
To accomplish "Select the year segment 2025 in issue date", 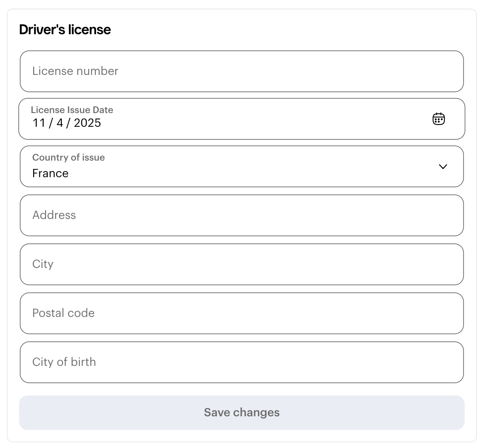I will 87,123.
